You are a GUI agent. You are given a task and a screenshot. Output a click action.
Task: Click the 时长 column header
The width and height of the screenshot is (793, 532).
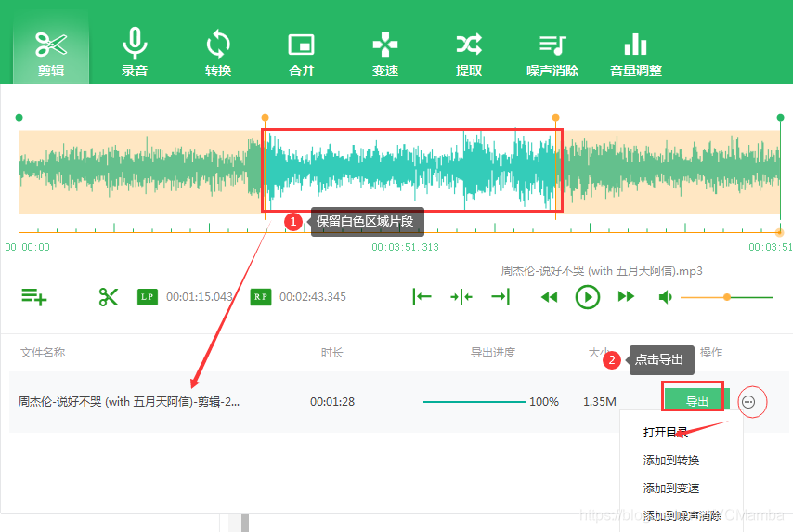tap(332, 353)
